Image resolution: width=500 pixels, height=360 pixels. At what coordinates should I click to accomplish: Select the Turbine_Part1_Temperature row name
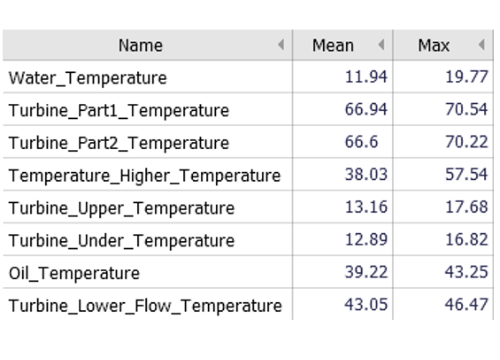click(x=119, y=110)
